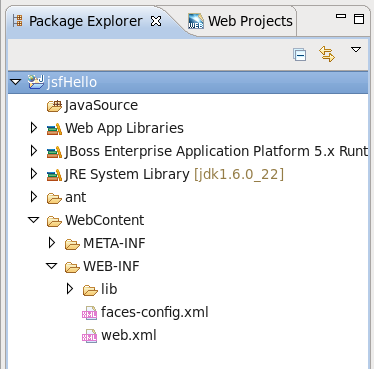Viewport: 374px width, 369px height.
Task: Select the faces-config.xml file name
Action: [155, 313]
